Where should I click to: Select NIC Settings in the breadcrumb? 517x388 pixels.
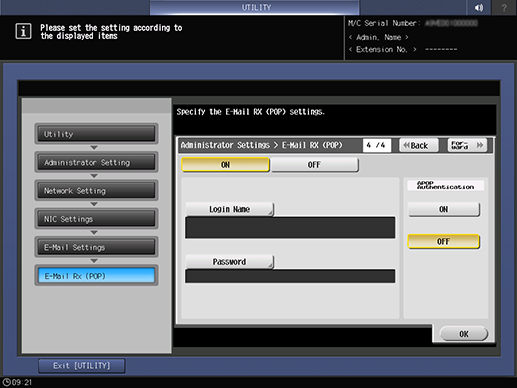point(96,219)
